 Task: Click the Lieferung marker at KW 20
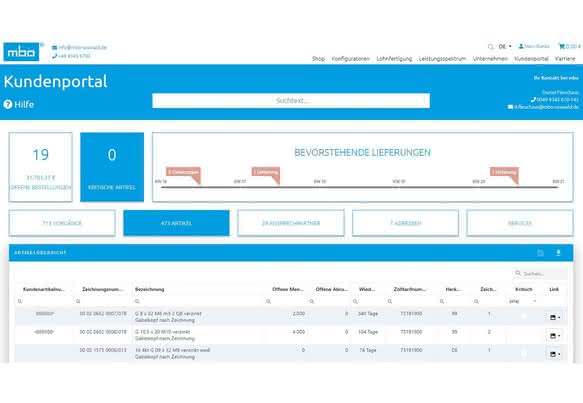pyautogui.click(x=504, y=172)
